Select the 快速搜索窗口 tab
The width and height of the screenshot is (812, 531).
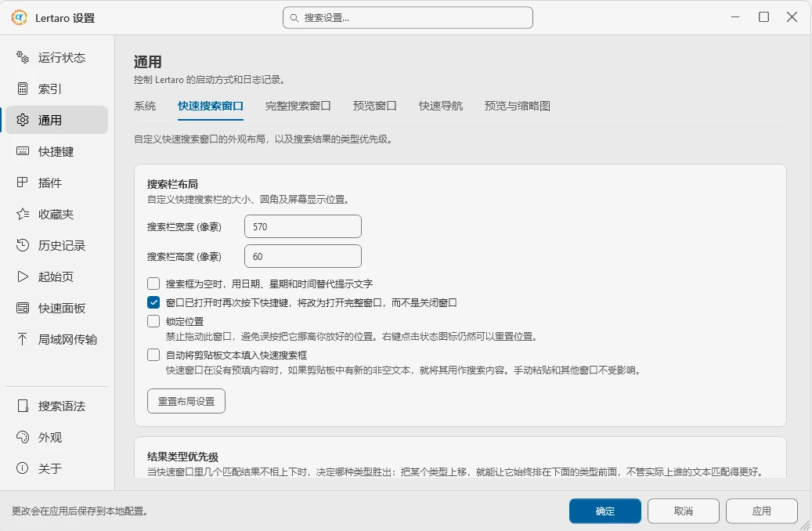[211, 106]
